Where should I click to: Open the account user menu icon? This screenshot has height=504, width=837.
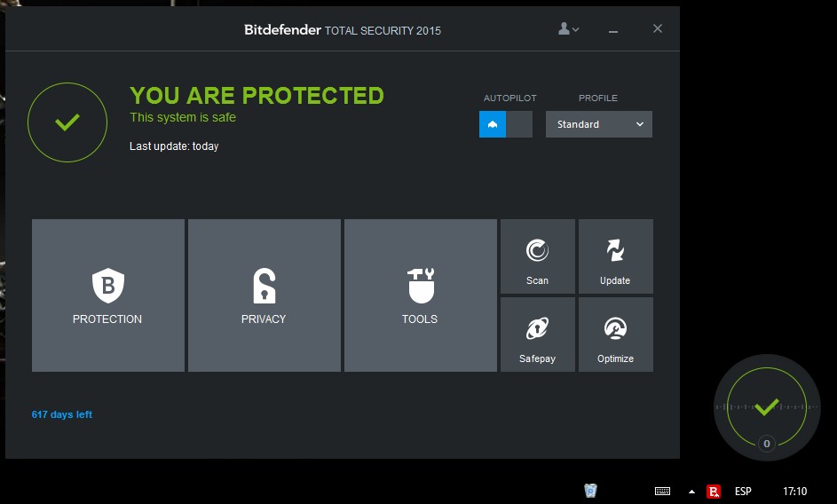[x=568, y=28]
